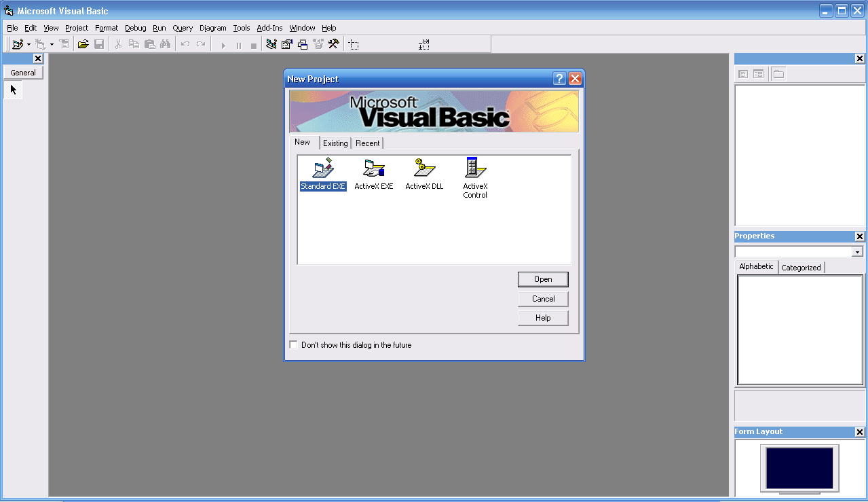Screen dimensions: 868x502
Task: Click the monitor preview in Form Layout
Action: [x=799, y=468]
